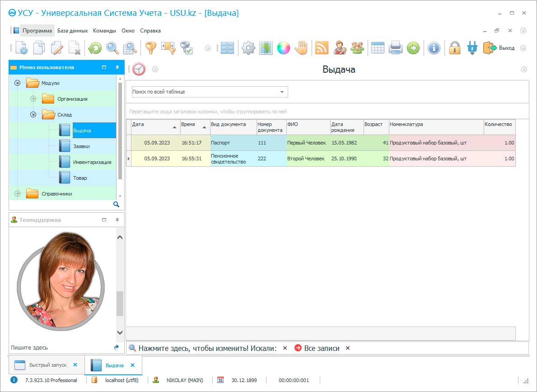Image resolution: width=537 pixels, height=392 pixels.
Task: Open the Справка menu
Action: click(150, 30)
